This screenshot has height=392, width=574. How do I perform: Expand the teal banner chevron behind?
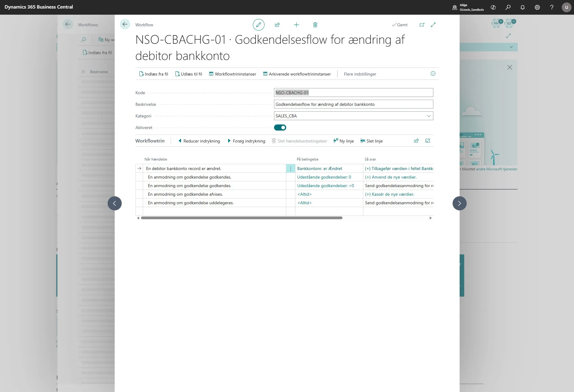pyautogui.click(x=511, y=47)
